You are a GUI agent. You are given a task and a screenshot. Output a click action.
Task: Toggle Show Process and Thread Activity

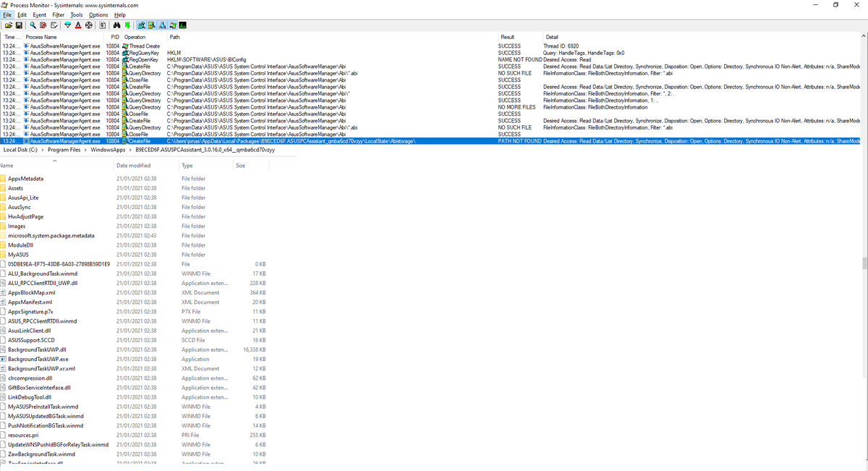[172, 25]
